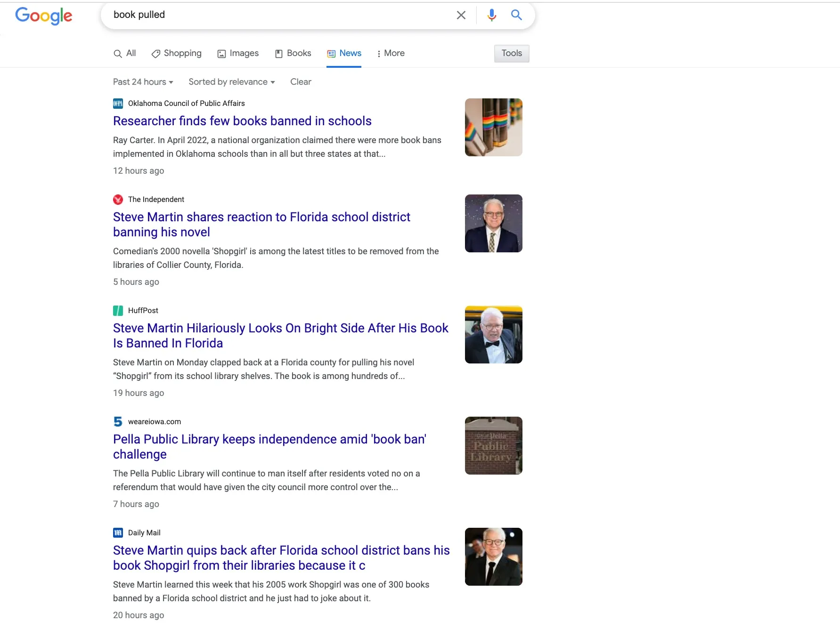Open 'Researcher finds few books banned in schools'

[242, 121]
